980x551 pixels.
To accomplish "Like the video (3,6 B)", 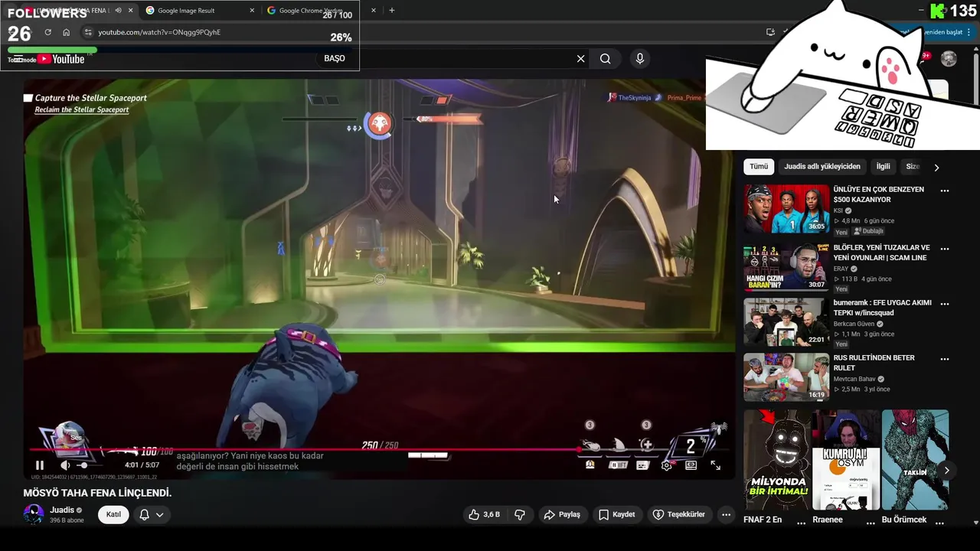I will pyautogui.click(x=484, y=514).
